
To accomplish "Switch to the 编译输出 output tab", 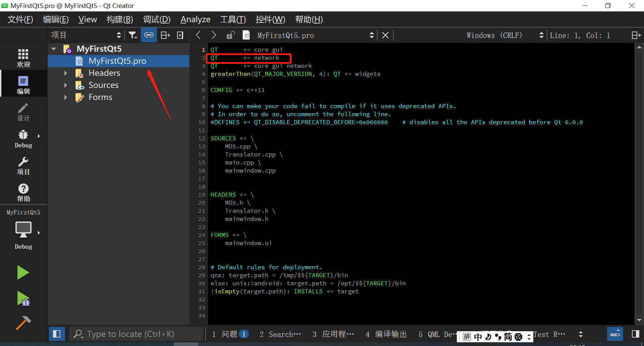I will [391, 334].
